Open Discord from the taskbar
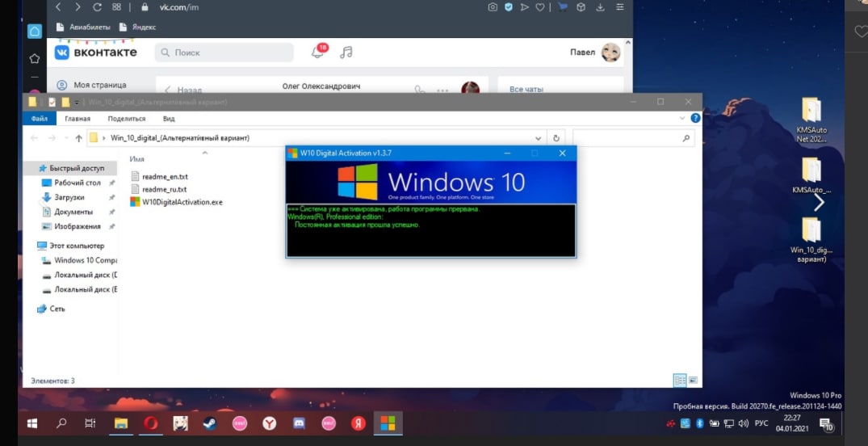The width and height of the screenshot is (868, 446). pyautogui.click(x=299, y=424)
